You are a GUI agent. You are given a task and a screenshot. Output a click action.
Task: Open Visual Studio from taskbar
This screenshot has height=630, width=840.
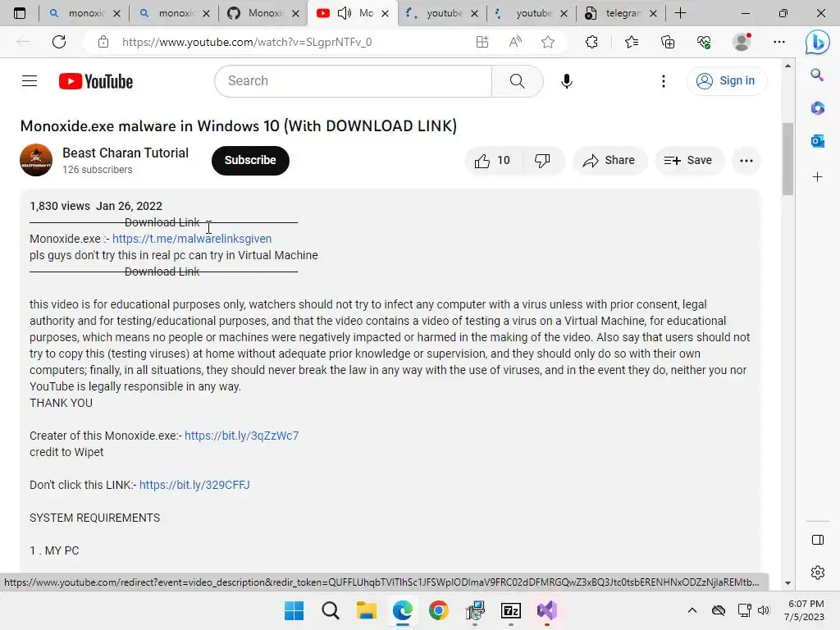click(x=547, y=610)
